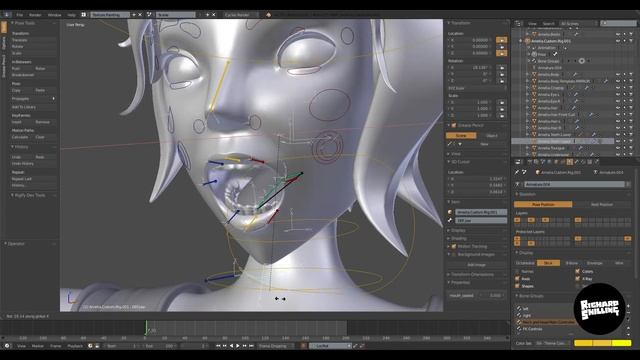The image size is (640, 360).
Task: Click the green current frame marker in timeline
Action: tap(146, 328)
